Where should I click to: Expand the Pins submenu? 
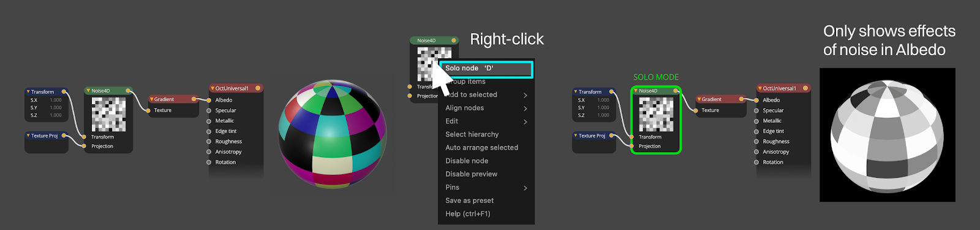(x=486, y=188)
